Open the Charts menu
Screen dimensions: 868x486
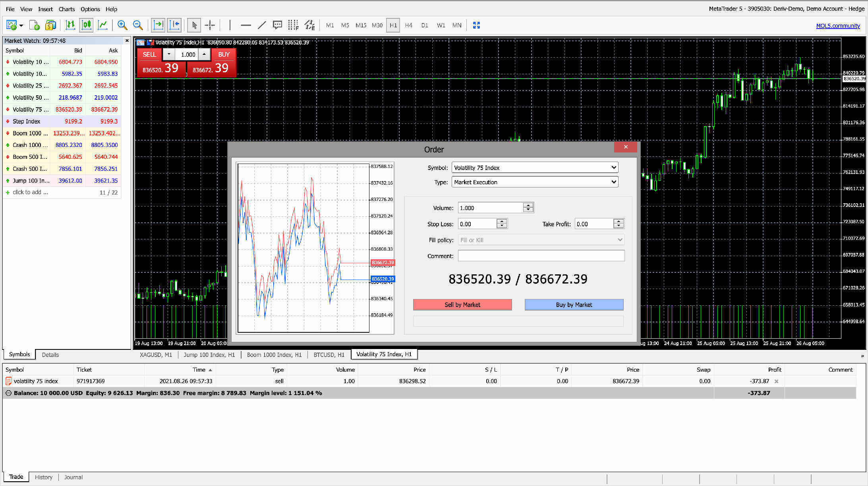click(66, 9)
